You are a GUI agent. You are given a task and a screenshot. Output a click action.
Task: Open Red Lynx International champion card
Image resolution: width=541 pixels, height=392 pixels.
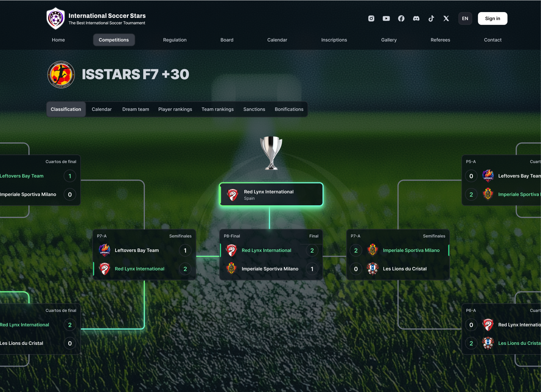(271, 195)
